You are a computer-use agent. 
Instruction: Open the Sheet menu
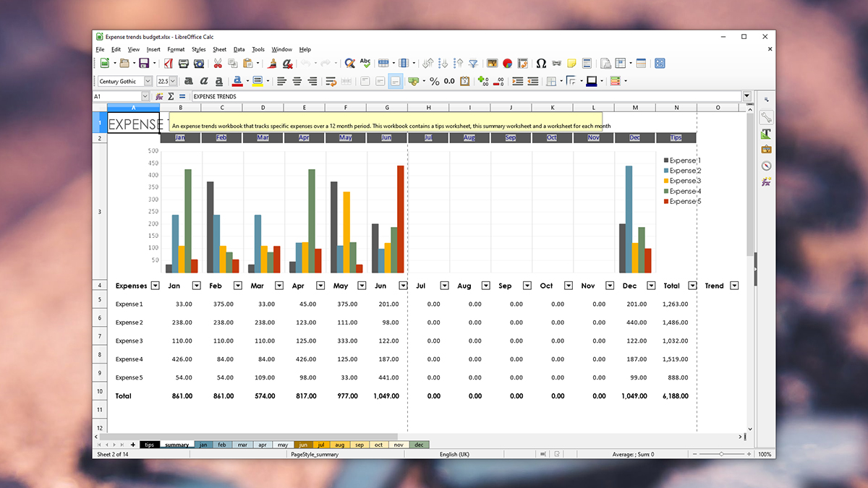pyautogui.click(x=219, y=49)
